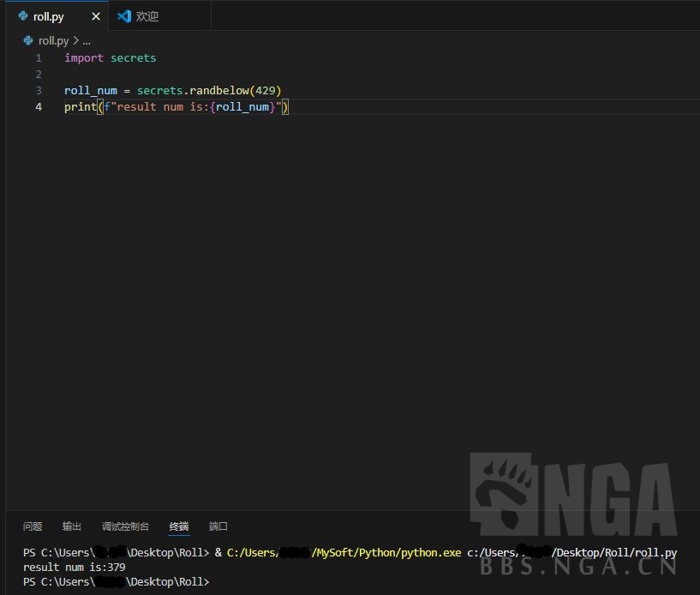Click the 'roll_num' variable on line 3
The image size is (700, 595).
tap(91, 91)
